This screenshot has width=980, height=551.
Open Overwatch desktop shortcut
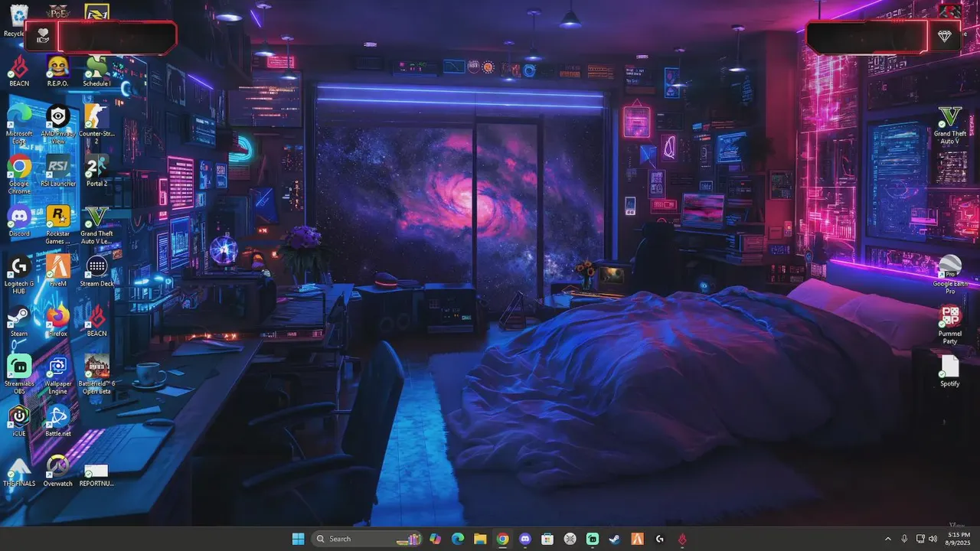coord(58,471)
